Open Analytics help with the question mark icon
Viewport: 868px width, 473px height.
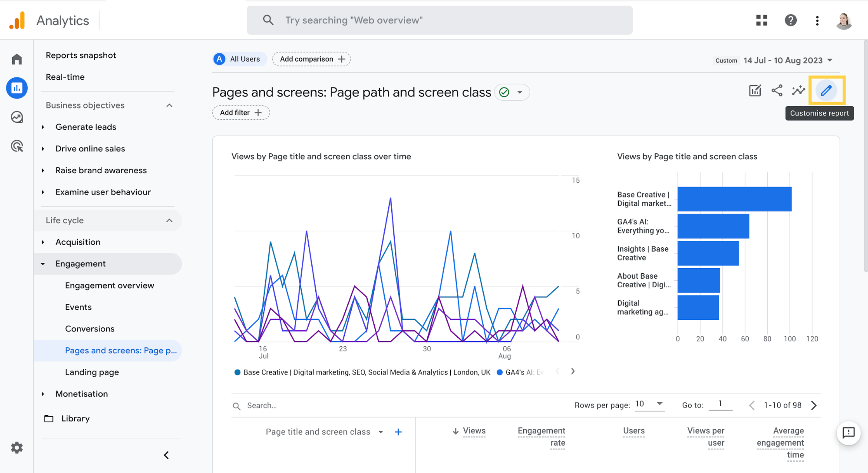pos(790,20)
